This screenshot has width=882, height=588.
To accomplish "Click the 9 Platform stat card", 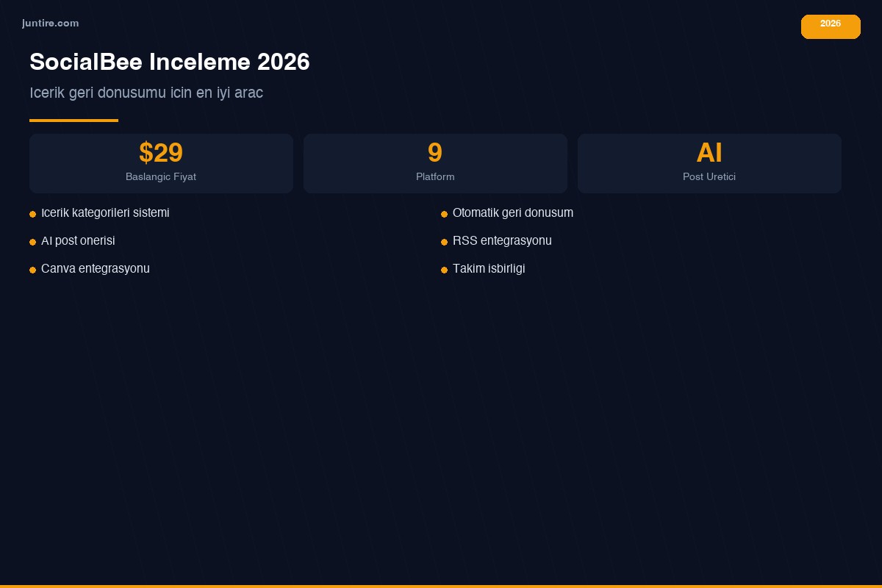I will point(435,163).
